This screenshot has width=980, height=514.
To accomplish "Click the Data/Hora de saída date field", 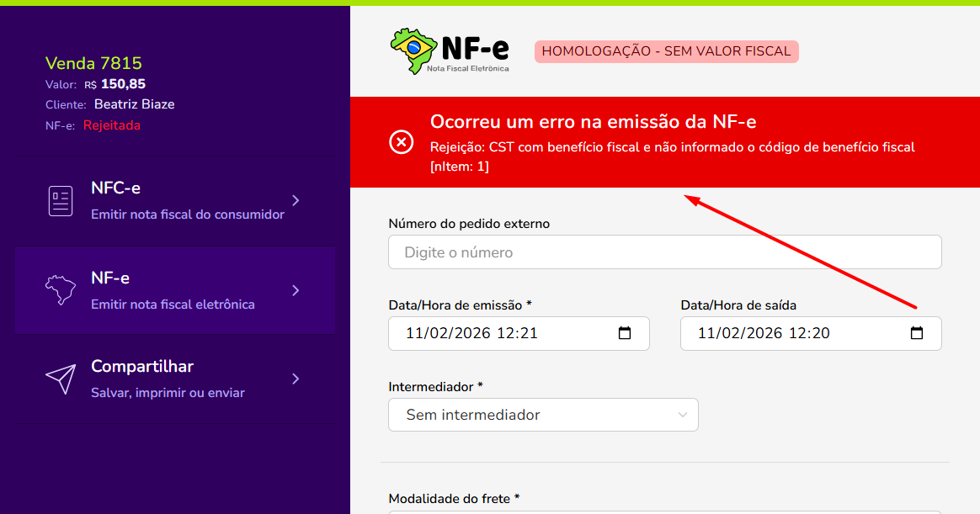I will (x=811, y=333).
